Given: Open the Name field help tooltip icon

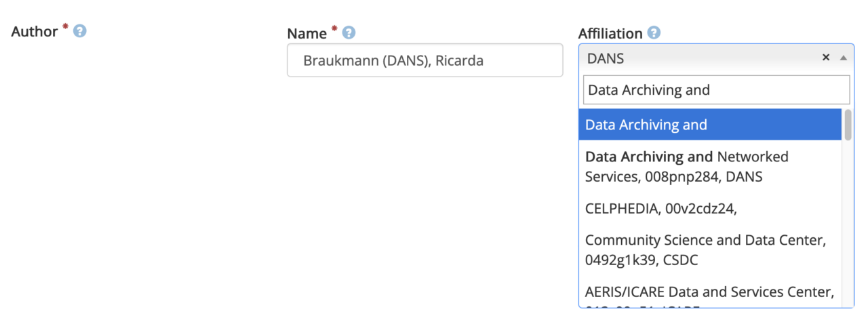Looking at the screenshot, I should pyautogui.click(x=349, y=33).
